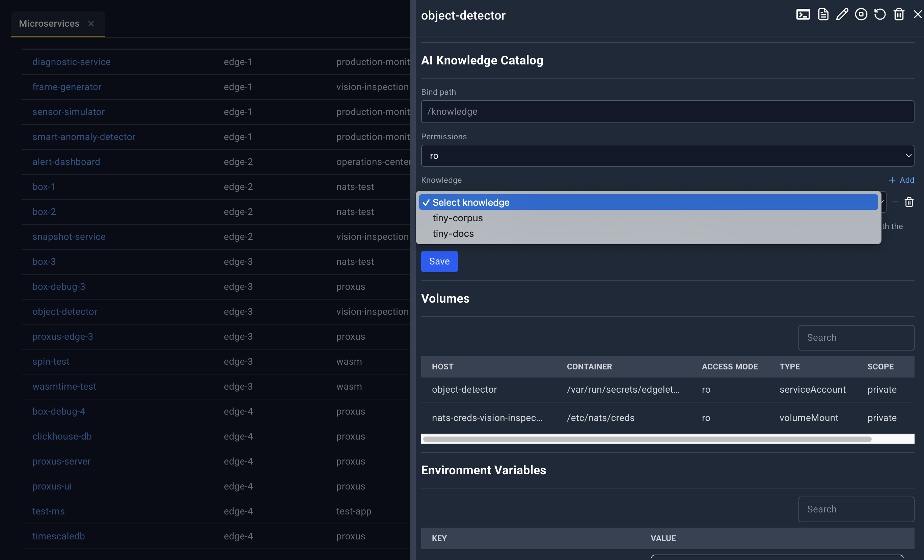Click the trash icon in the header toolbar
This screenshot has height=560, width=924.
[899, 15]
